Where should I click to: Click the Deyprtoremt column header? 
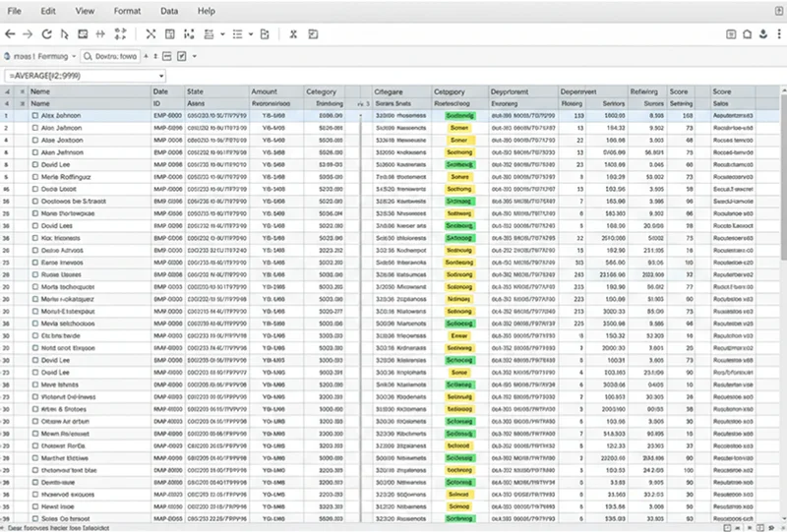tap(523, 91)
